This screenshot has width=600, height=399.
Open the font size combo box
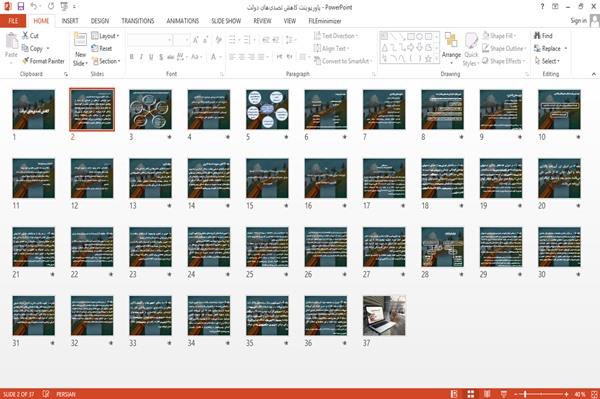(x=181, y=40)
